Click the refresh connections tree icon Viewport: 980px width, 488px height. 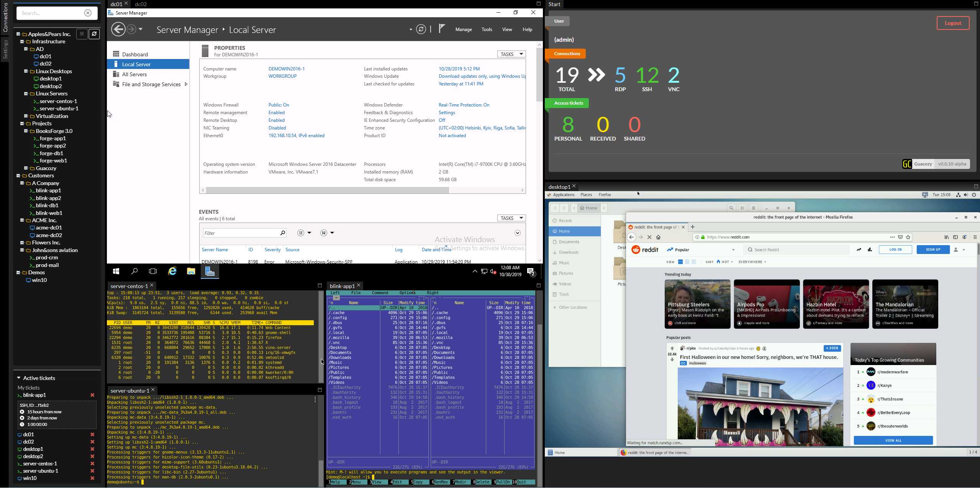tap(94, 34)
